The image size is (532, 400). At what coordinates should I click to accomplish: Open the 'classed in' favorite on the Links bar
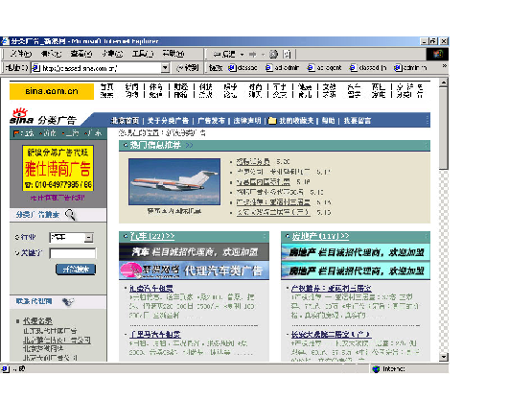tap(368, 68)
